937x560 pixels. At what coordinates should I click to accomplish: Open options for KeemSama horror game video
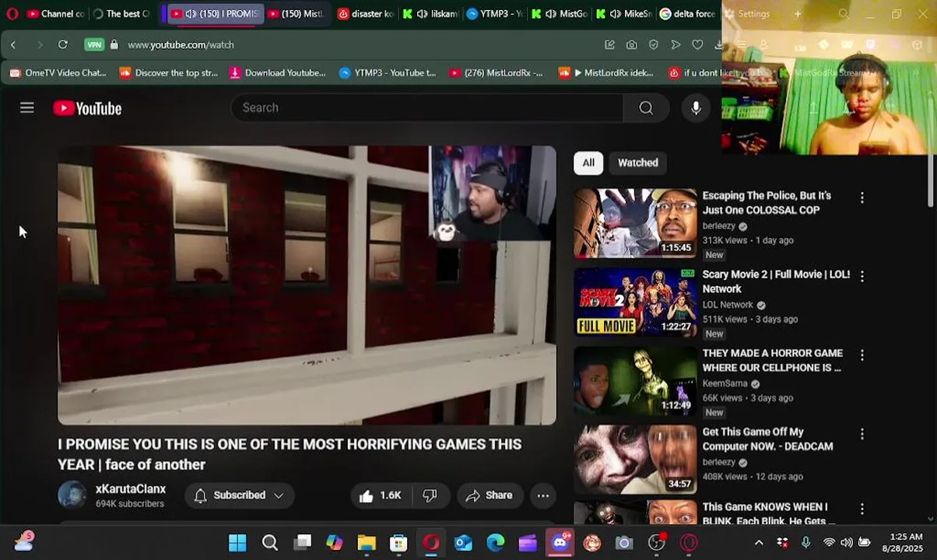tap(862, 355)
